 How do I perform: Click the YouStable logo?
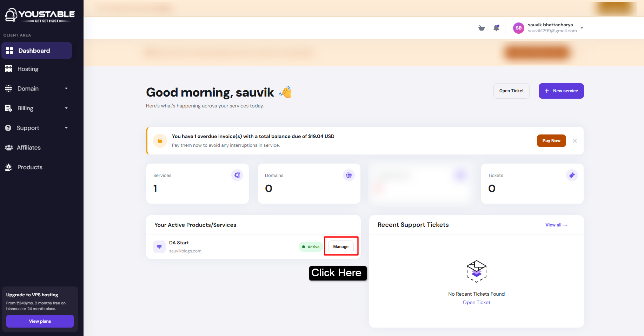(x=40, y=15)
